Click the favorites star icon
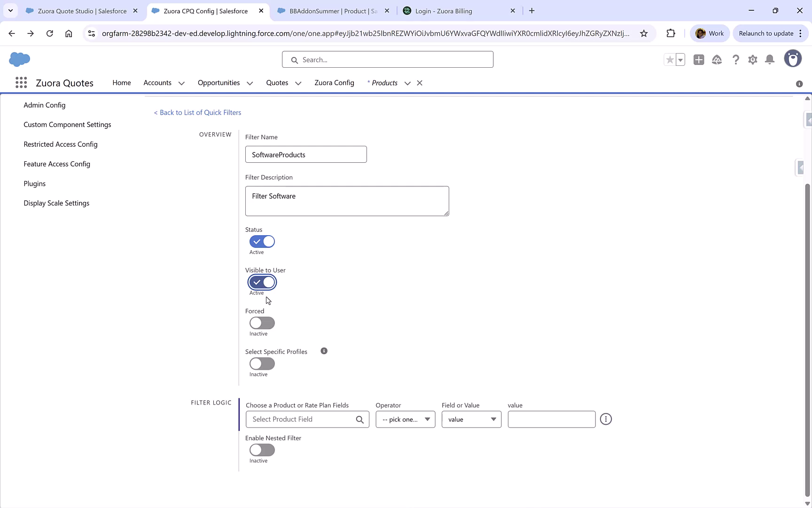 (x=669, y=60)
